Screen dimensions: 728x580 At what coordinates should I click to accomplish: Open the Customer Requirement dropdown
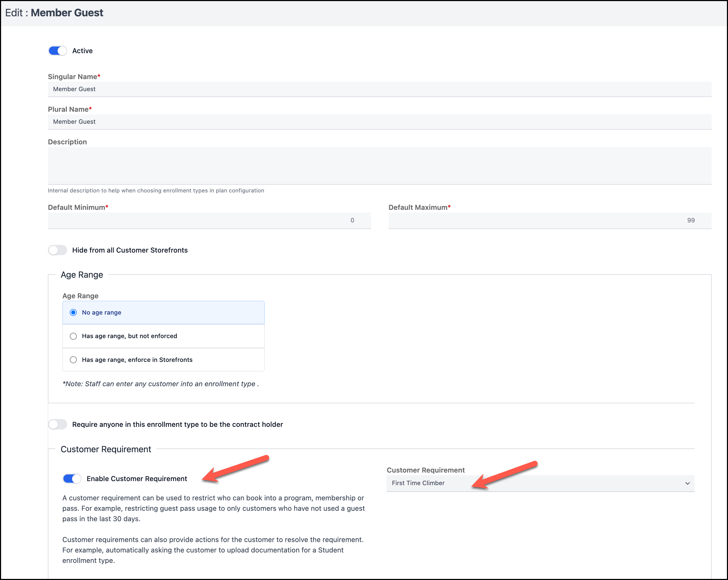click(x=540, y=483)
